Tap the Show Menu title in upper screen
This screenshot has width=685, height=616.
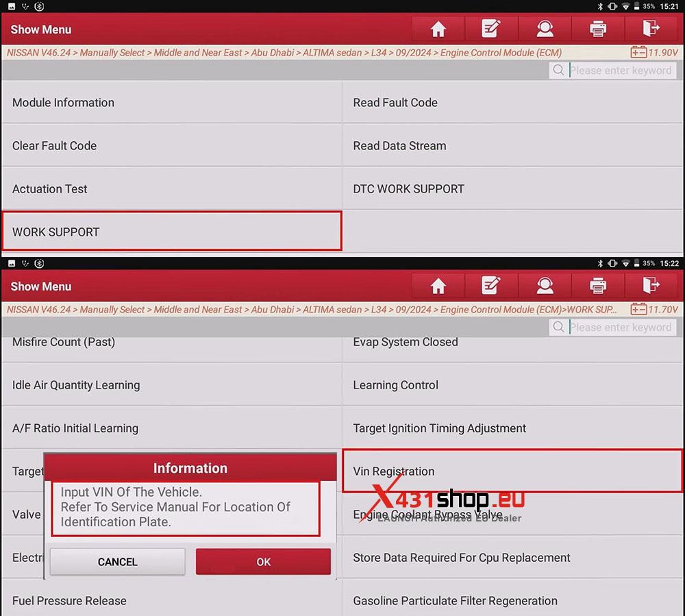[x=41, y=29]
